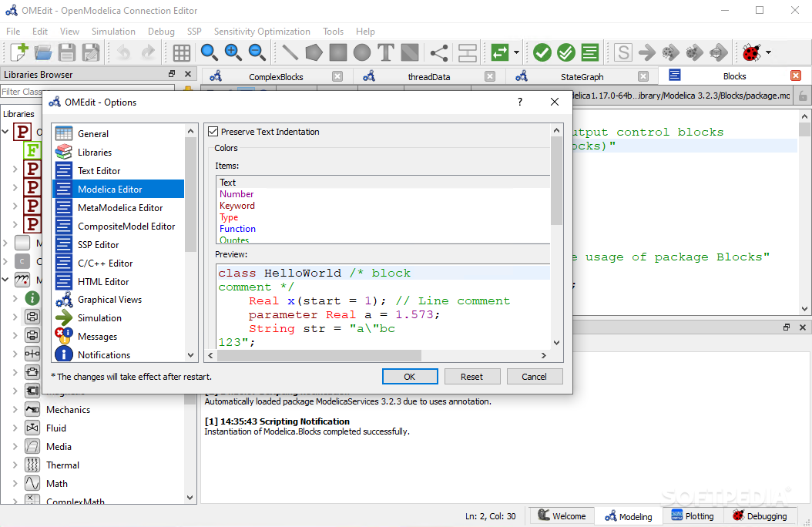Image resolution: width=812 pixels, height=527 pixels.
Task: Click the Check Model green checkmark
Action: click(542, 52)
